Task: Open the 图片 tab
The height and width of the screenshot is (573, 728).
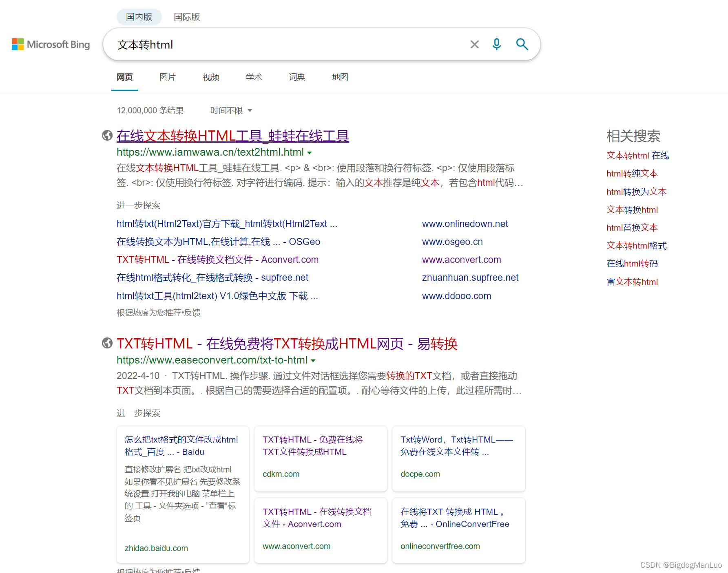Action: click(x=168, y=77)
